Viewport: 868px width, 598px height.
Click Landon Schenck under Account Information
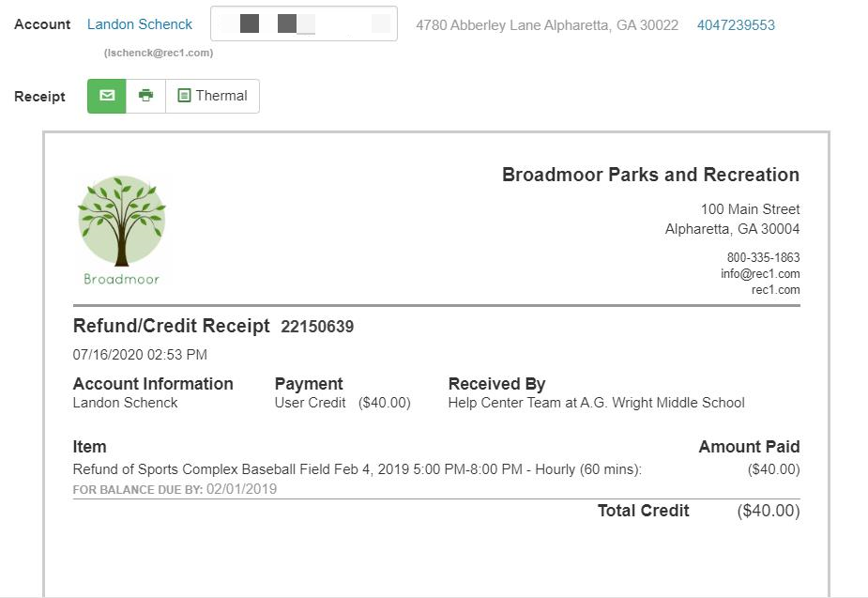pos(125,403)
